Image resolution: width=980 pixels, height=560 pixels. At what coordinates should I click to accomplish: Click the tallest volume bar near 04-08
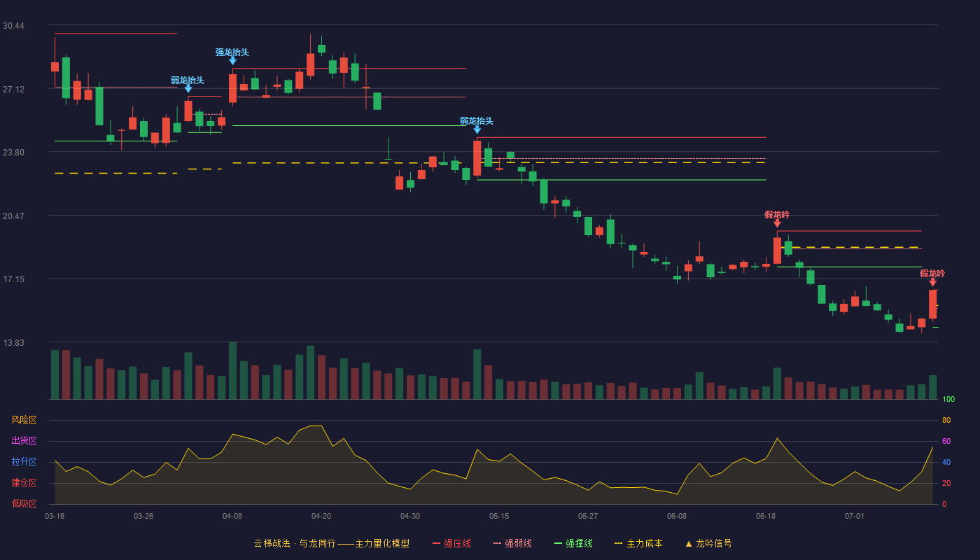pos(232,370)
